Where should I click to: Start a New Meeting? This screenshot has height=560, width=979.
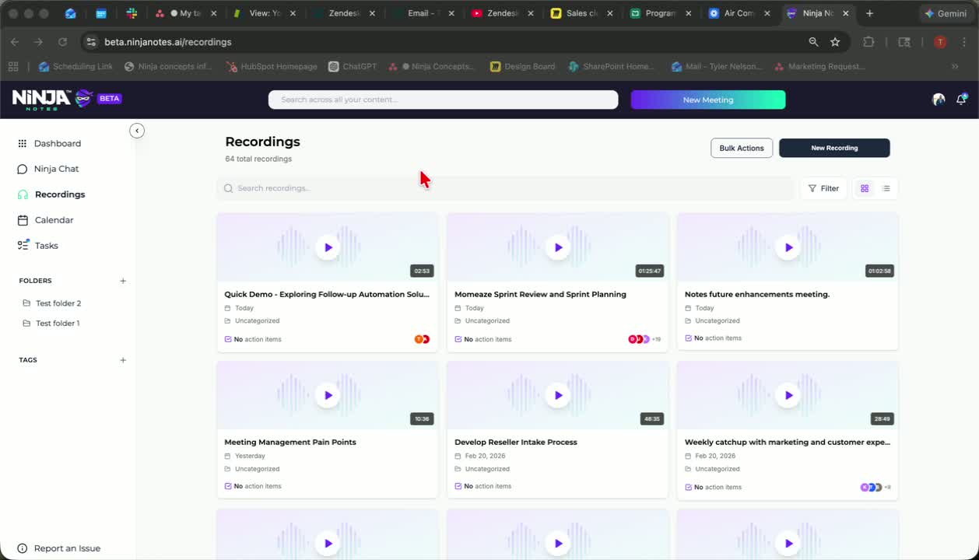(707, 100)
